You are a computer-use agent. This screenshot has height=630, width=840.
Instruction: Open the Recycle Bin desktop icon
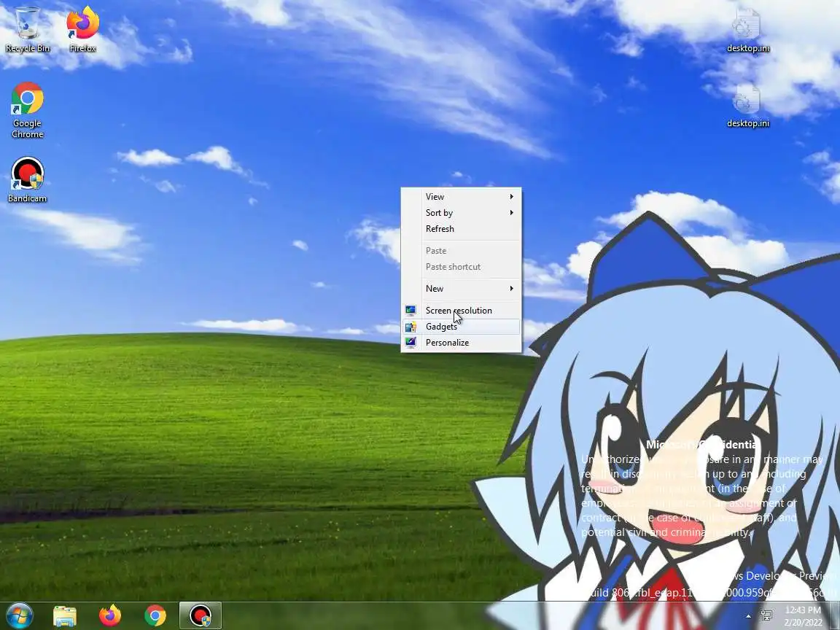point(27,29)
